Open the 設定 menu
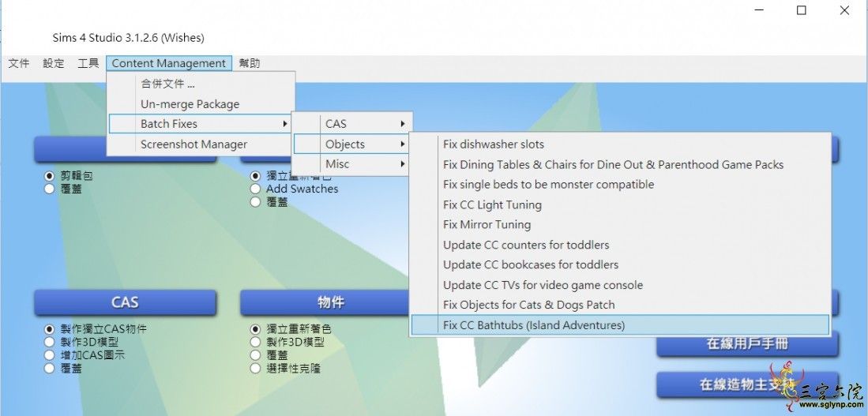 click(x=53, y=64)
